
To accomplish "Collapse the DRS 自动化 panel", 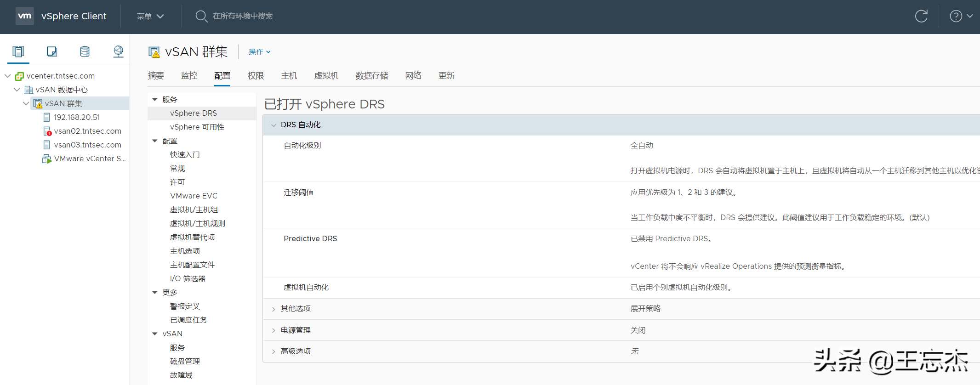I will pos(274,125).
